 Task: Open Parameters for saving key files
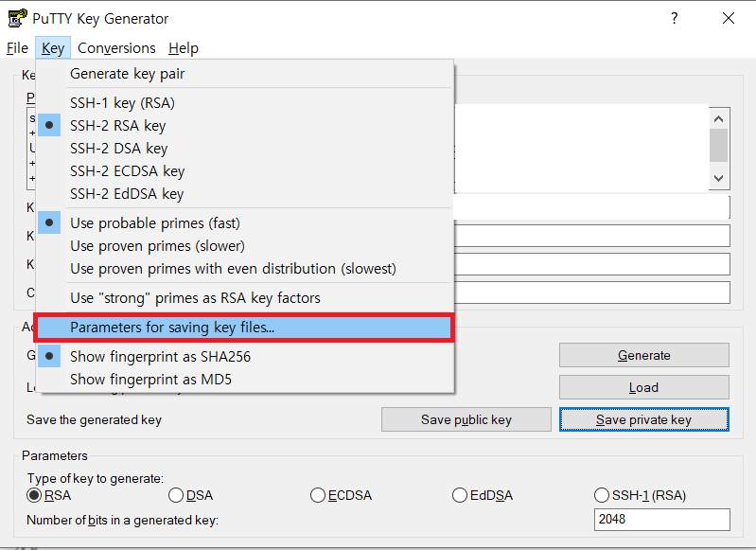click(244, 328)
